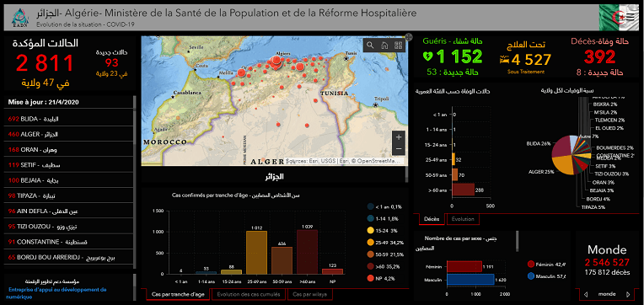Select AIN DEFLA row with 96 cases
This screenshot has height=305, width=644.
(x=68, y=211)
